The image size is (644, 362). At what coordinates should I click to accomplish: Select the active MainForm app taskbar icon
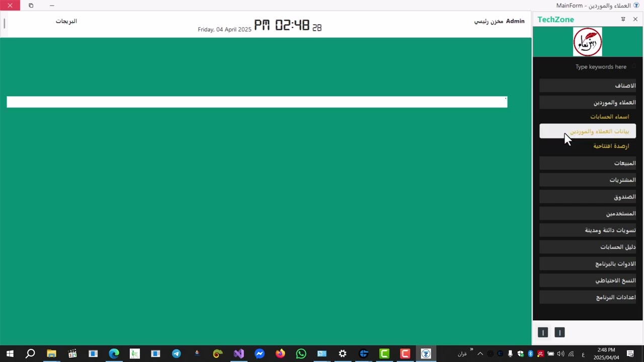tap(426, 353)
